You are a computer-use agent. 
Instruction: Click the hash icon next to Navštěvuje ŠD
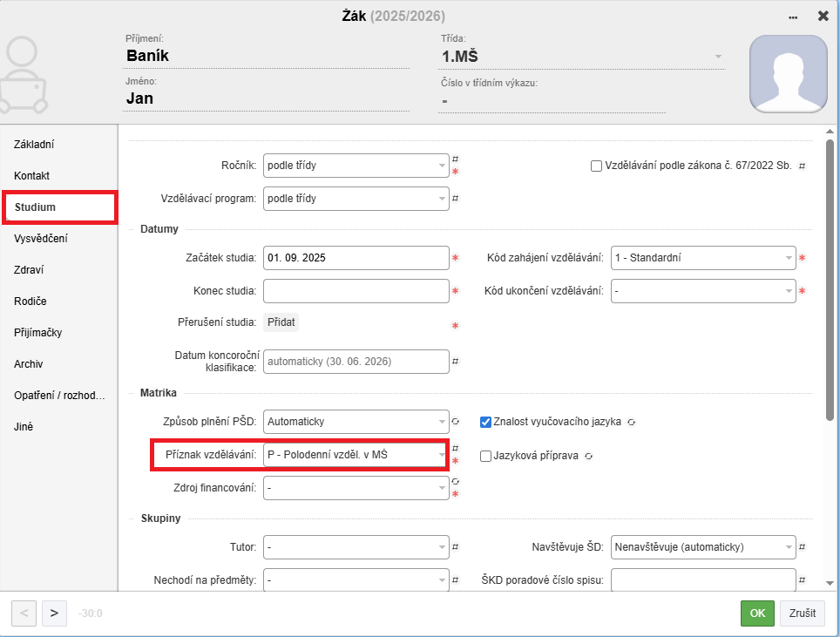tap(802, 547)
